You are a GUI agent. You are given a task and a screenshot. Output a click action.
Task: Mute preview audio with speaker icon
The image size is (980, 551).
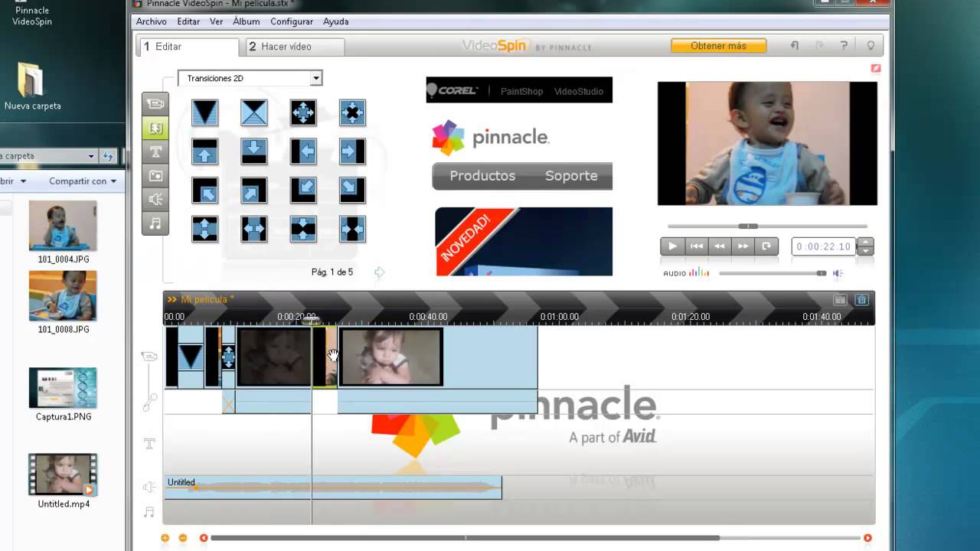(x=838, y=273)
